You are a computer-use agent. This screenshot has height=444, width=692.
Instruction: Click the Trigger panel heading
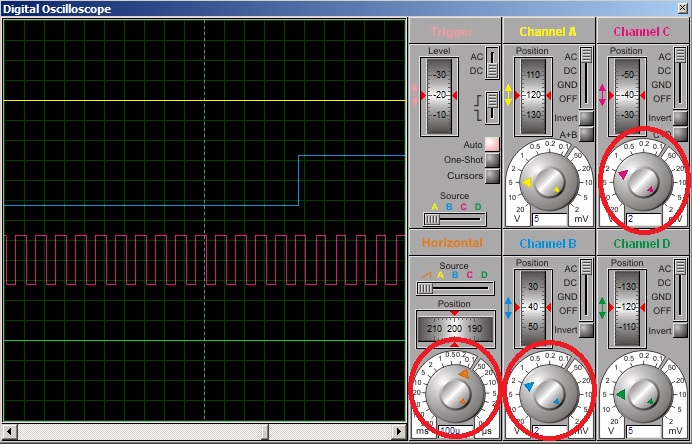pyautogui.click(x=451, y=32)
